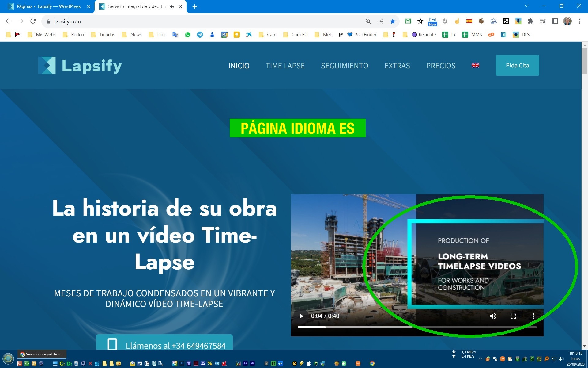
Task: Open the media control playlist icon
Action: coord(543,21)
